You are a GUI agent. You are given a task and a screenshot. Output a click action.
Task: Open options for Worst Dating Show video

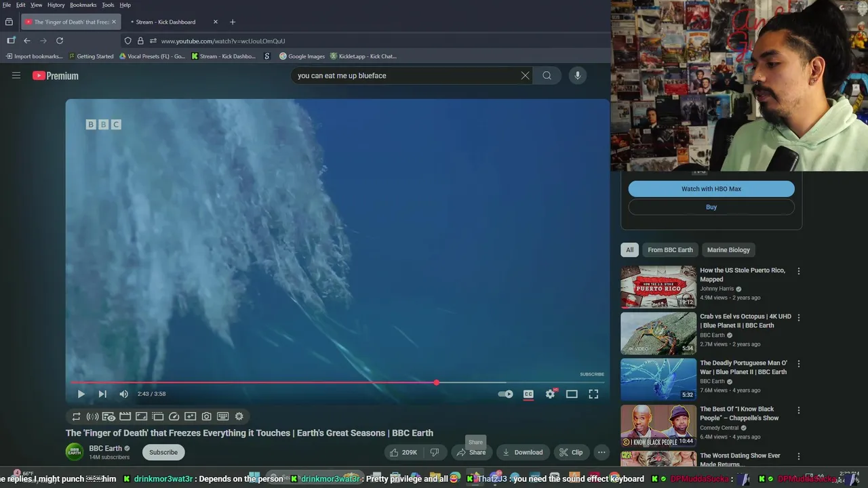798,457
